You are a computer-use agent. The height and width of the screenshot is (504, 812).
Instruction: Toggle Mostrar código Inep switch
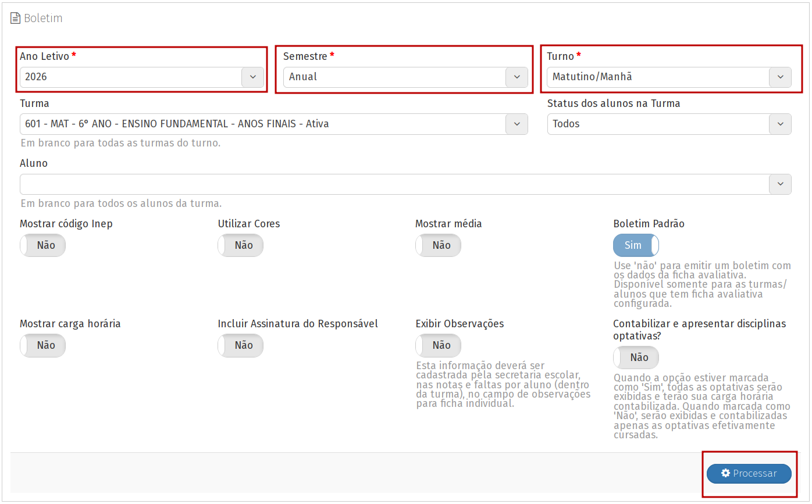(x=43, y=245)
